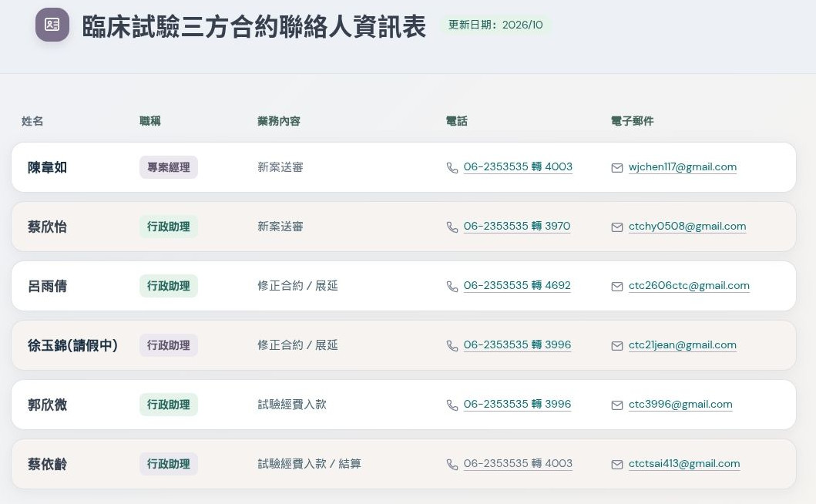Click the 職稱 column header
This screenshot has width=816, height=504.
click(x=150, y=121)
